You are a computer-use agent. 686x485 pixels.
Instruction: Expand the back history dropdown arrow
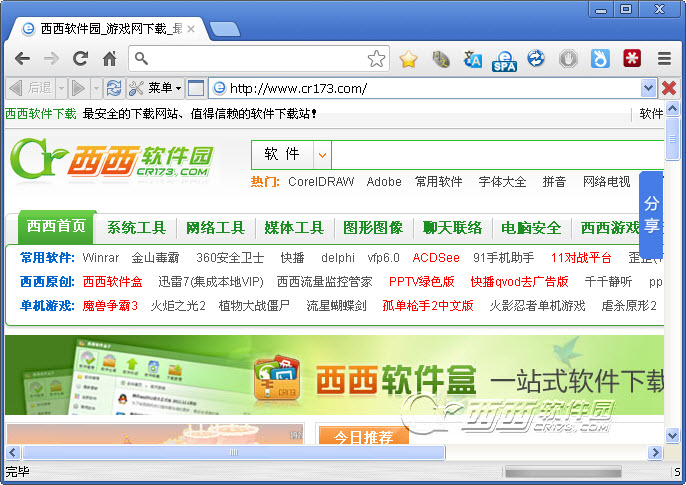61,88
